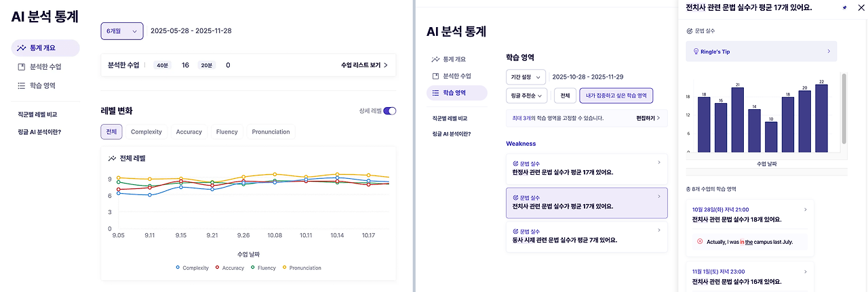Click the chart icon beside 전체 레벨 heading
This screenshot has height=292, width=868.
coord(112,158)
